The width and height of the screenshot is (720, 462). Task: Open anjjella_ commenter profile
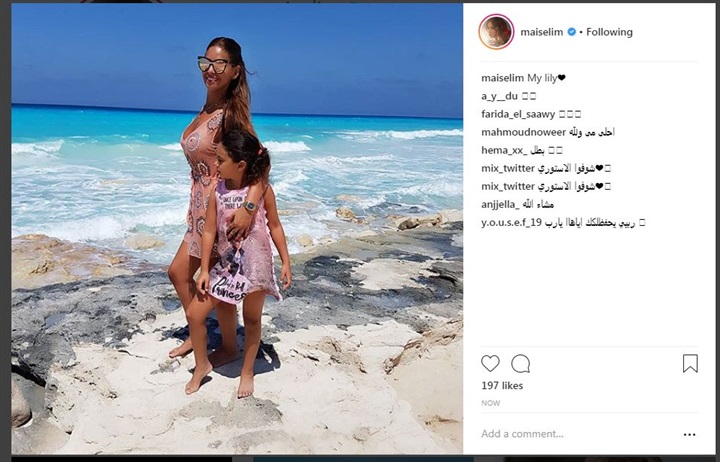501,205
